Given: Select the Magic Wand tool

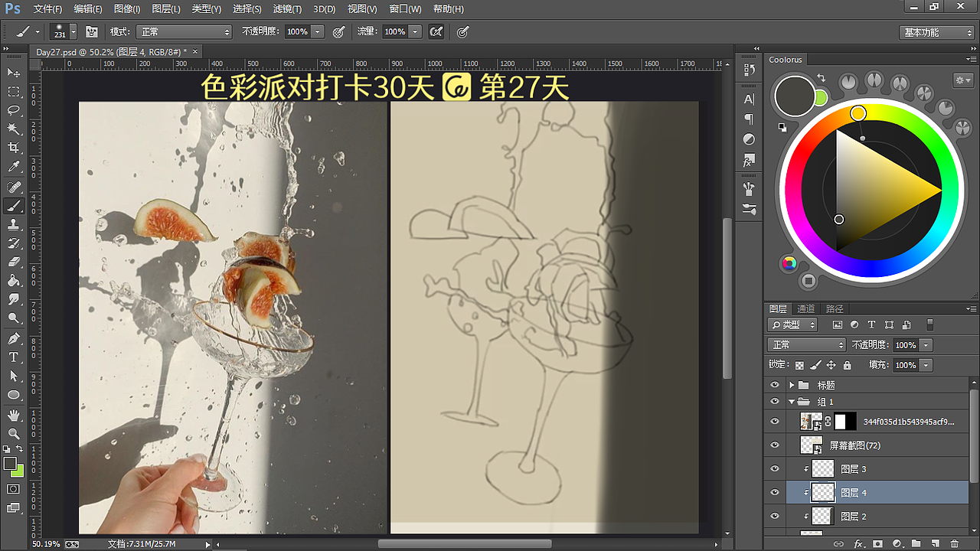Looking at the screenshot, I should coord(14,129).
